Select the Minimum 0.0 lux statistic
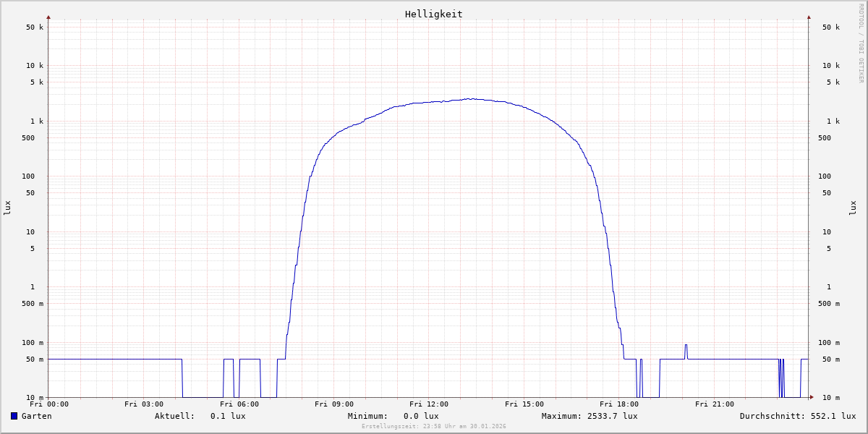Viewport: 868px width, 434px height. tap(393, 416)
